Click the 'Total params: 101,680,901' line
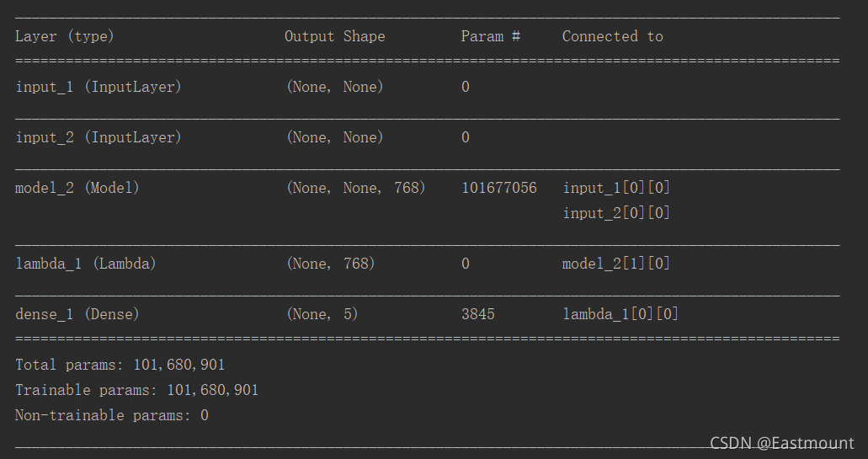The image size is (868, 459). point(120,365)
